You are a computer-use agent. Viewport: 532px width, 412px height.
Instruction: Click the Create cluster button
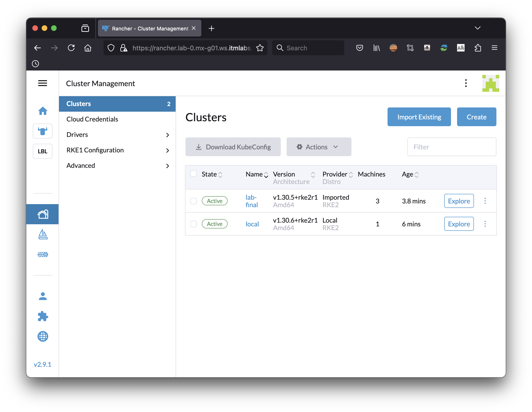477,117
